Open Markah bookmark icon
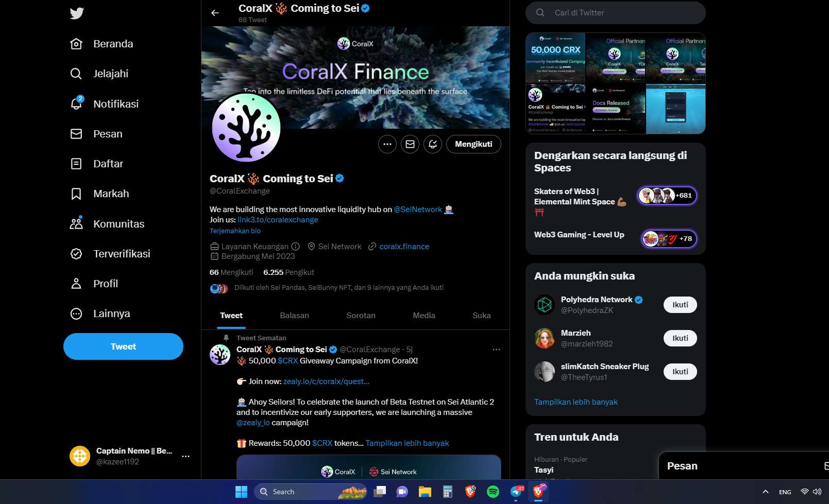Screen dimensions: 829x504 pos(76,194)
